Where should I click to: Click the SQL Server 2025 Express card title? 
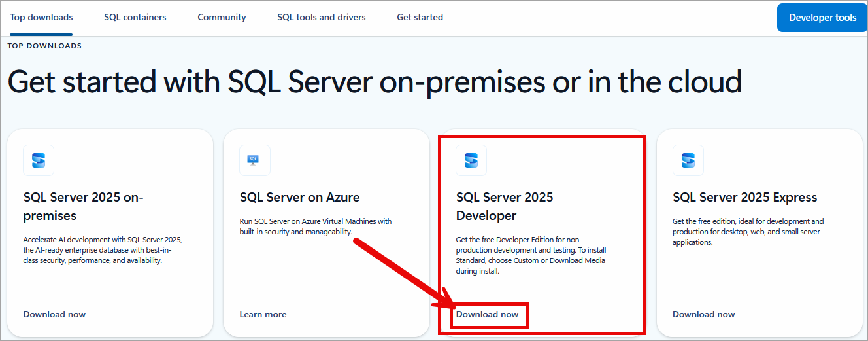(x=744, y=197)
